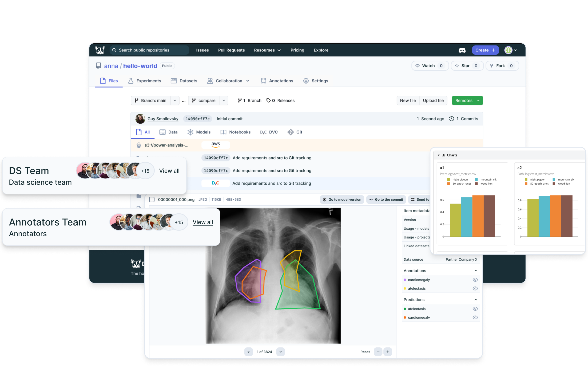Click the Upload file button
Screen dimensions: 588x373
(x=433, y=100)
